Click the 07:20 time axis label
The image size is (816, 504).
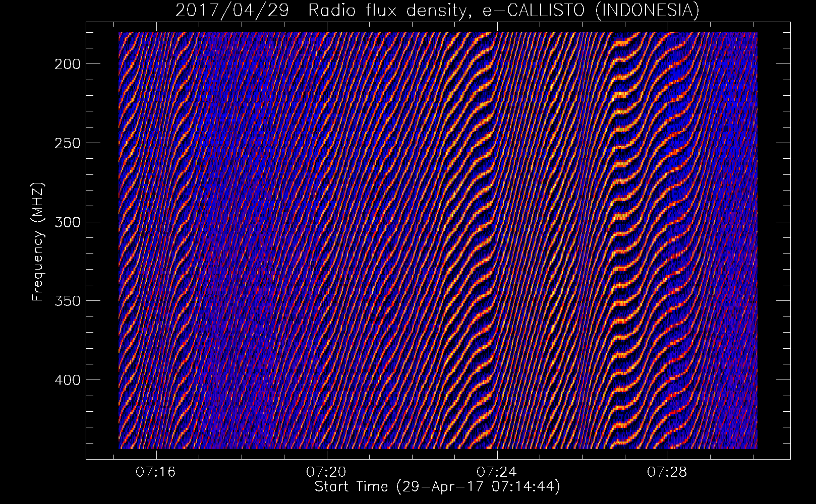pyautogui.click(x=327, y=472)
